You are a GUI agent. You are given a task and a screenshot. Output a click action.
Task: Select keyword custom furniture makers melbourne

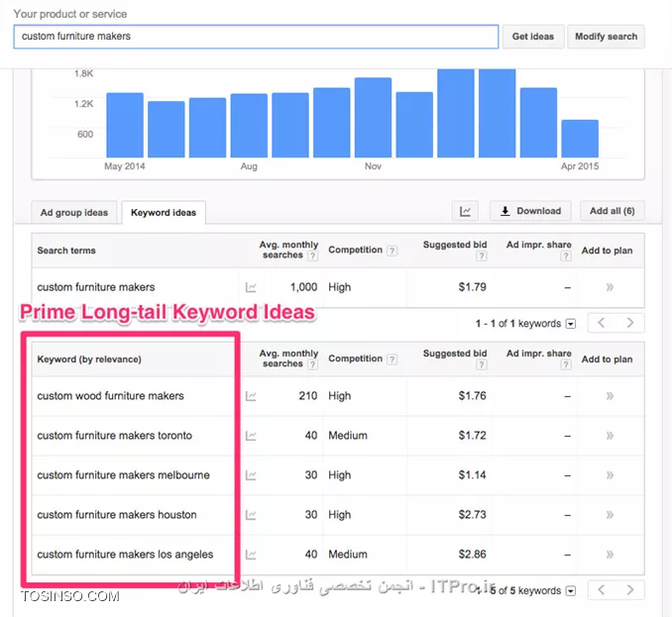click(x=124, y=475)
